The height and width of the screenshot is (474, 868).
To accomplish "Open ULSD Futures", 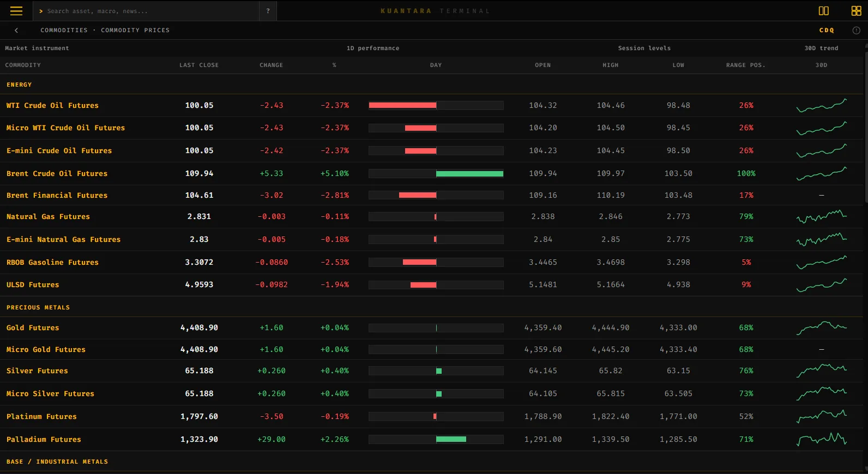I will coord(33,285).
